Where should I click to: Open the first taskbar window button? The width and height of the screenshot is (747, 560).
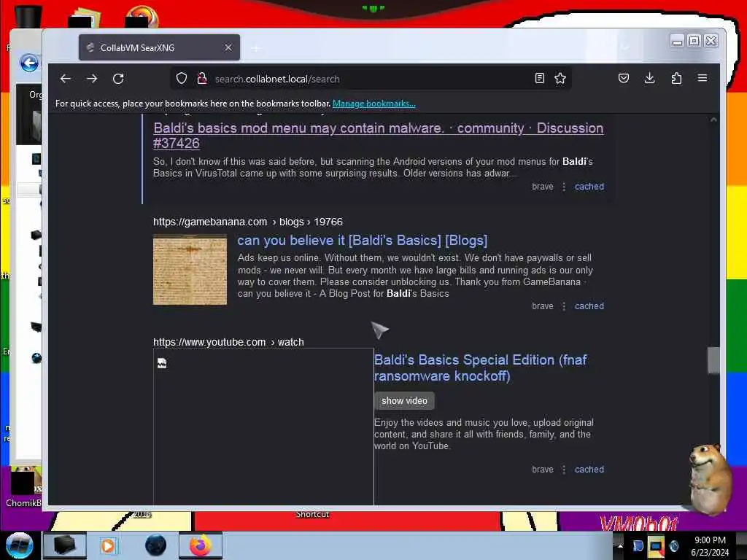click(x=65, y=545)
